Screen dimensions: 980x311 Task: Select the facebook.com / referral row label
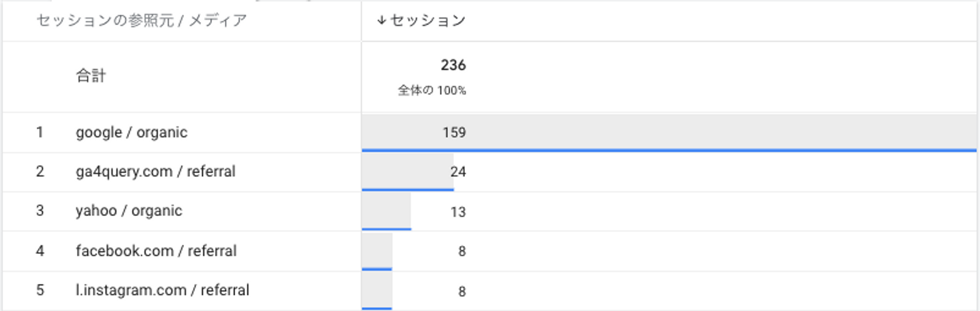(156, 251)
